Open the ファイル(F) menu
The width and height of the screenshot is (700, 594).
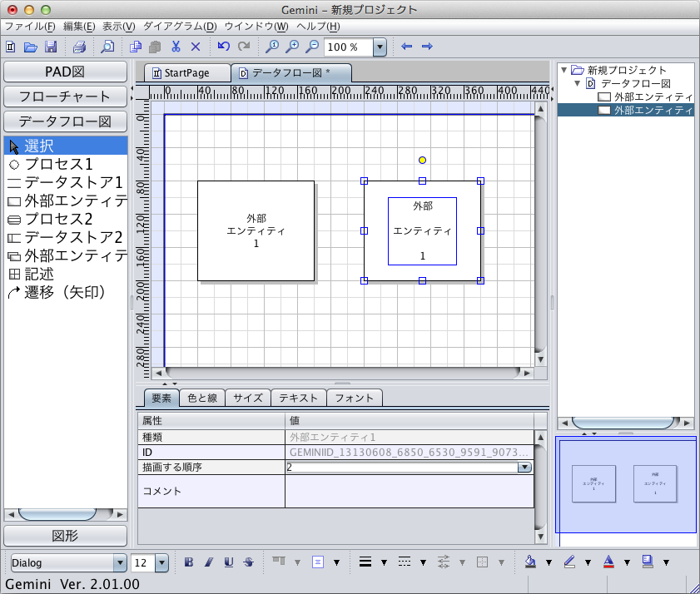[x=30, y=27]
